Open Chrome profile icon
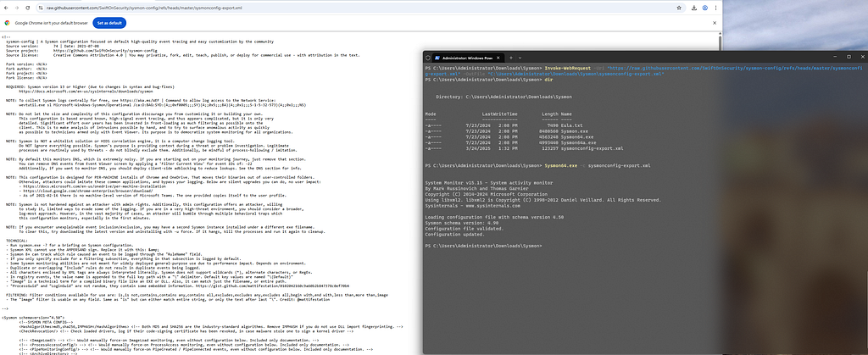The image size is (868, 355). click(x=704, y=8)
